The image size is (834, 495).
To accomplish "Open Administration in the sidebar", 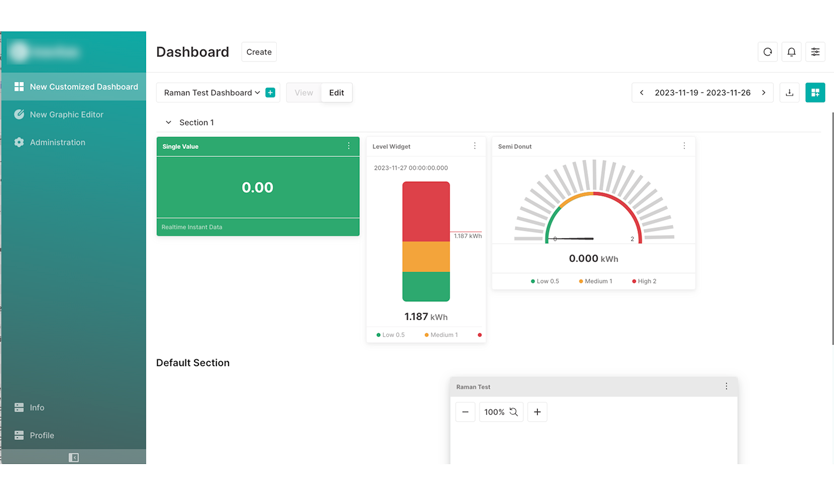I will tap(57, 143).
